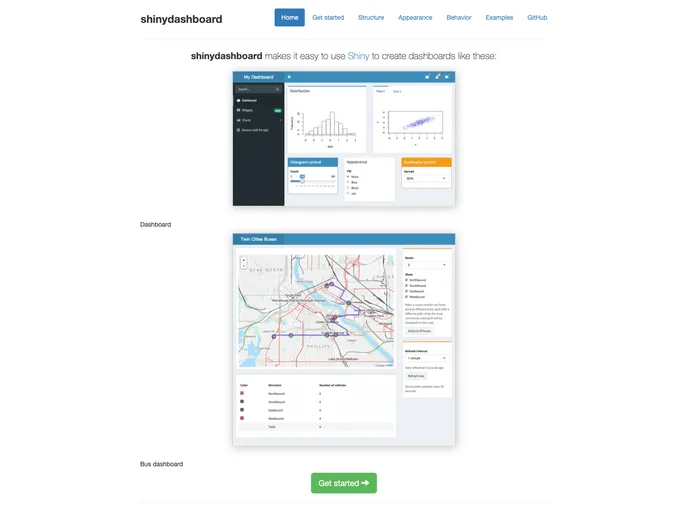The width and height of the screenshot is (688, 512).
Task: Go to the Examples navigation tab
Action: tap(499, 18)
